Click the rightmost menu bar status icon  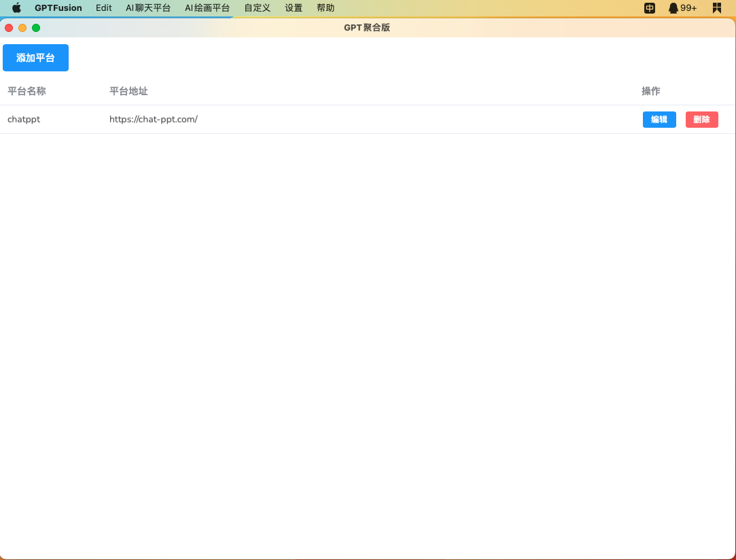tap(717, 8)
